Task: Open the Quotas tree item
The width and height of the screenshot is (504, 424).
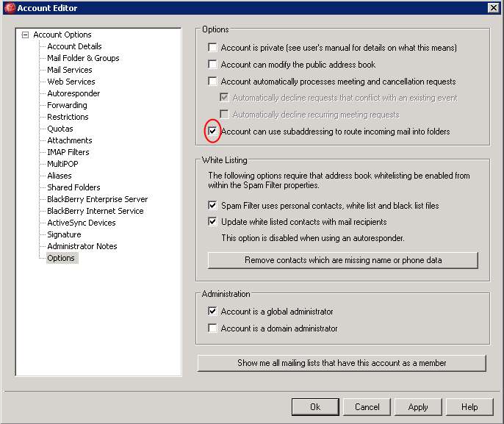Action: coord(60,129)
